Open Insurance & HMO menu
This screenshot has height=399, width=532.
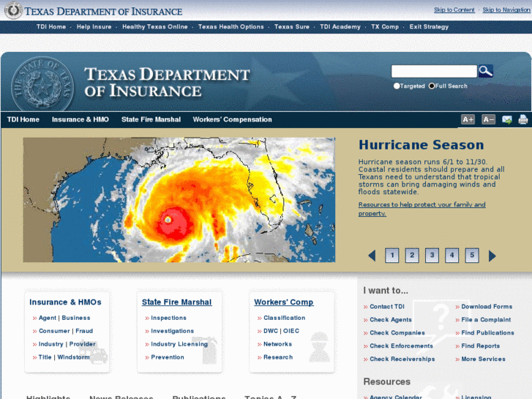pos(80,119)
